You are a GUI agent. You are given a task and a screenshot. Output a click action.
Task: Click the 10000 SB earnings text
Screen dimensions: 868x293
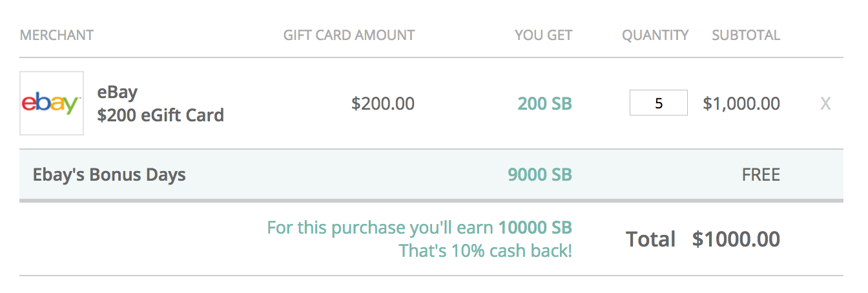click(x=535, y=228)
